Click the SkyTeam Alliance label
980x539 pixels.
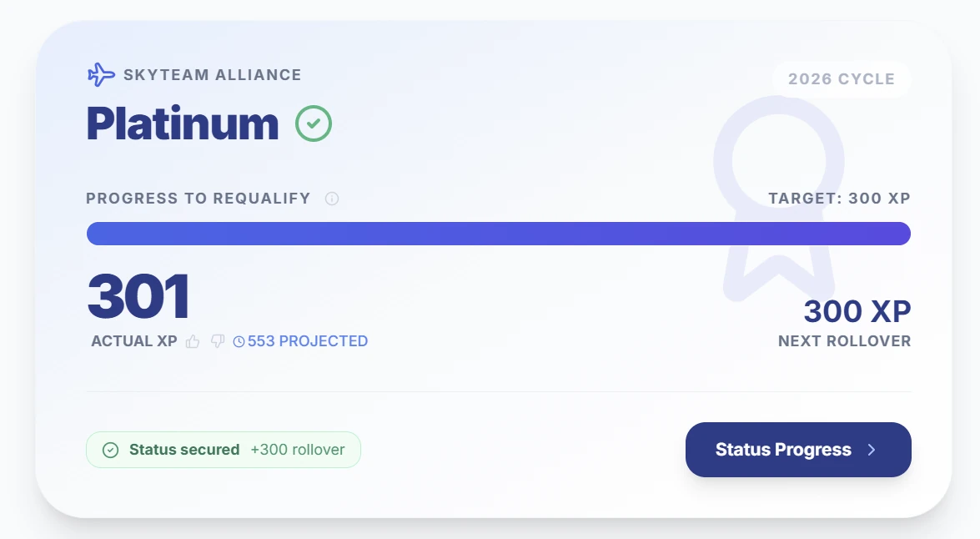[212, 75]
